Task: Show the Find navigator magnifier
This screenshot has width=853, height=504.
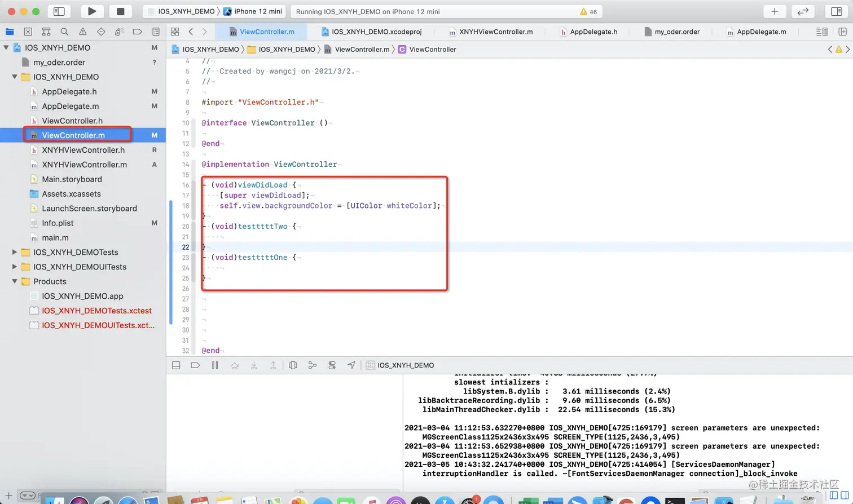Action: (x=64, y=32)
